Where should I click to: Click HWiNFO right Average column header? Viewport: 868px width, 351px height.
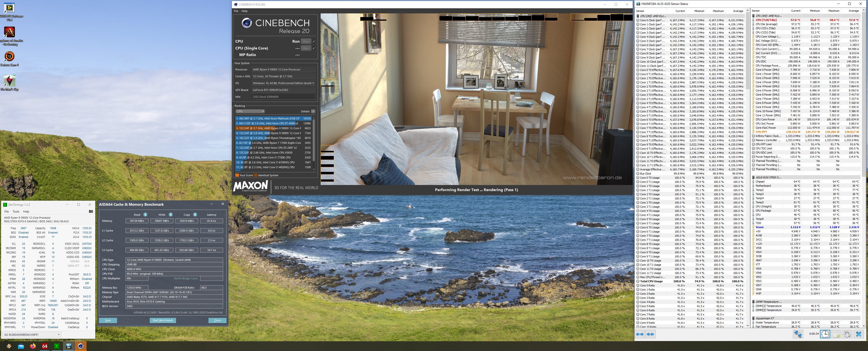coord(851,11)
